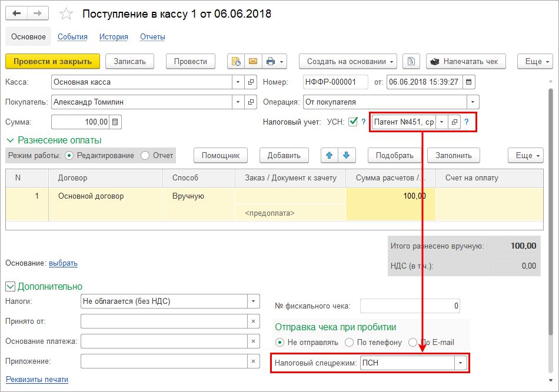Switch to the 'История' tab
The image size is (559, 392).
(x=114, y=36)
